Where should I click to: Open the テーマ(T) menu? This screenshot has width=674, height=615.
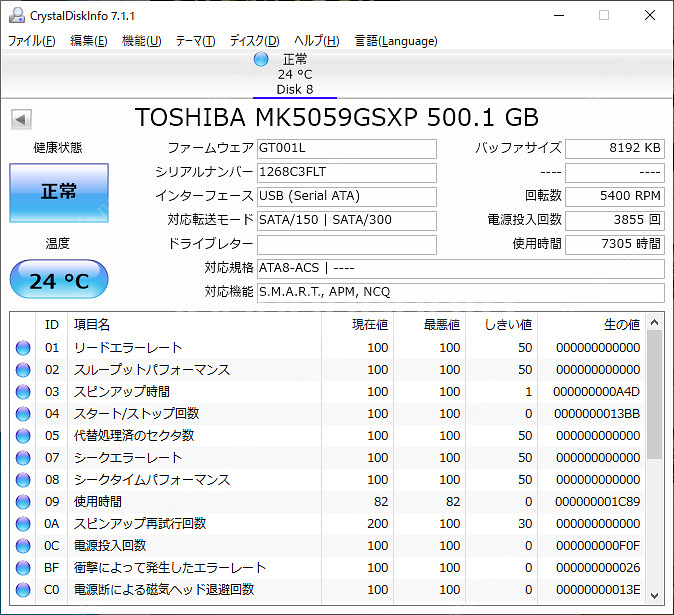[x=195, y=41]
